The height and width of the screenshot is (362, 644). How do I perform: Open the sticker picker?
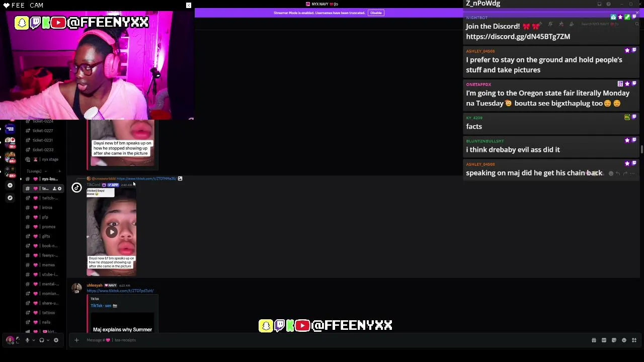click(x=614, y=340)
